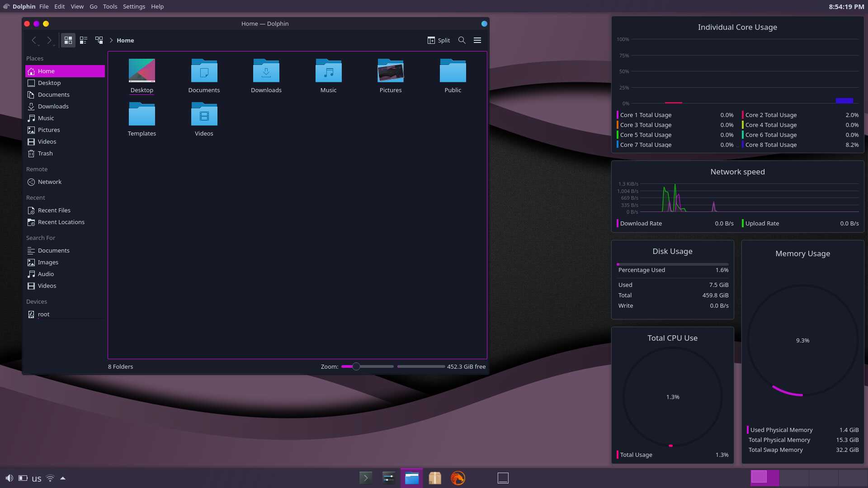Click the Split view button
868x488 pixels.
coord(439,40)
